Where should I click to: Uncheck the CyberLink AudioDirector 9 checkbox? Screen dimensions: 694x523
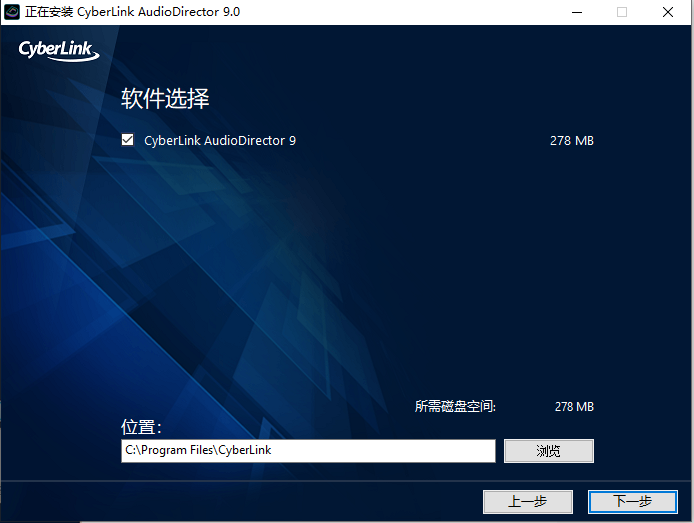[x=127, y=140]
